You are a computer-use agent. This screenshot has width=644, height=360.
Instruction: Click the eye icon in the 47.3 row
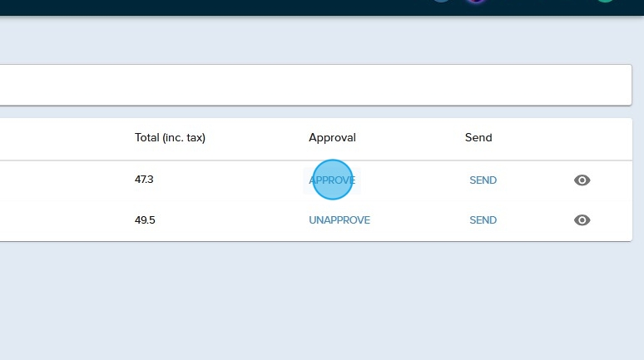[582, 180]
